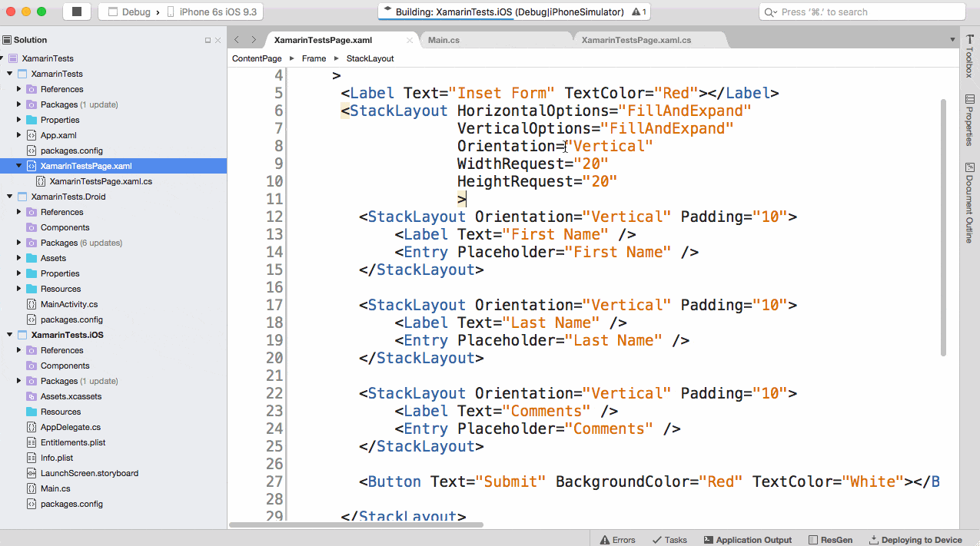Open the iPhone 6s iOS 9.3 device selector
The image size is (980, 546).
215,12
